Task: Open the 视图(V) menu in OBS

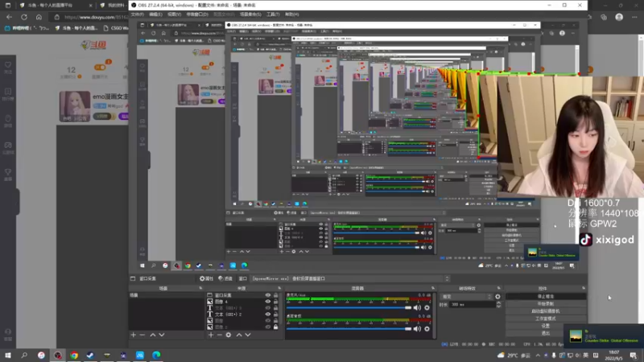Action: [174, 14]
